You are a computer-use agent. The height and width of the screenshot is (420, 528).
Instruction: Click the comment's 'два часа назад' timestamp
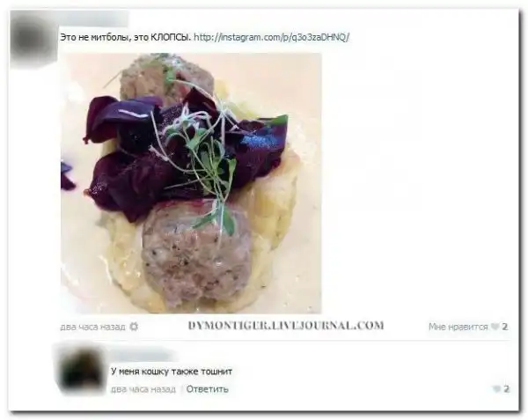coord(143,389)
